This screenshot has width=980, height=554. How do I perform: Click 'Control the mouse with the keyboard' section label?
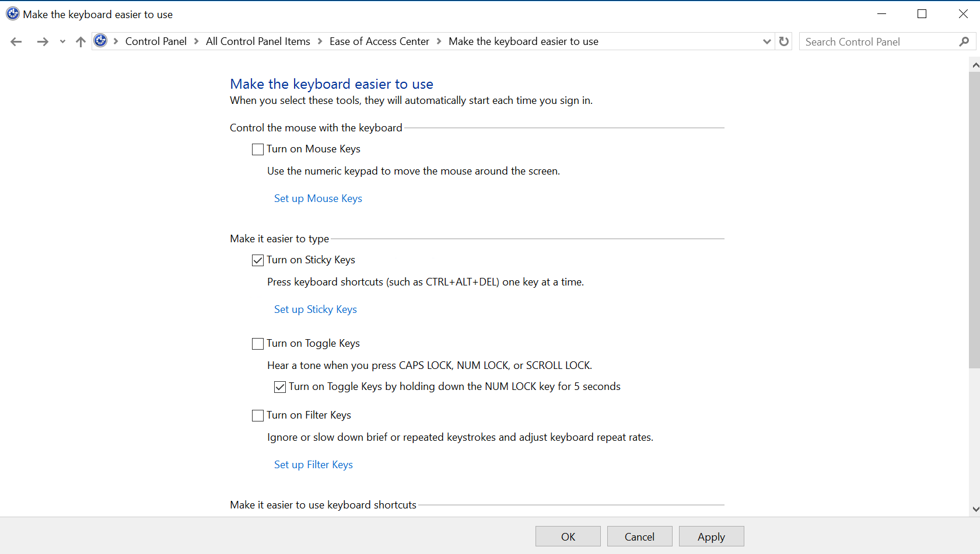pos(316,128)
